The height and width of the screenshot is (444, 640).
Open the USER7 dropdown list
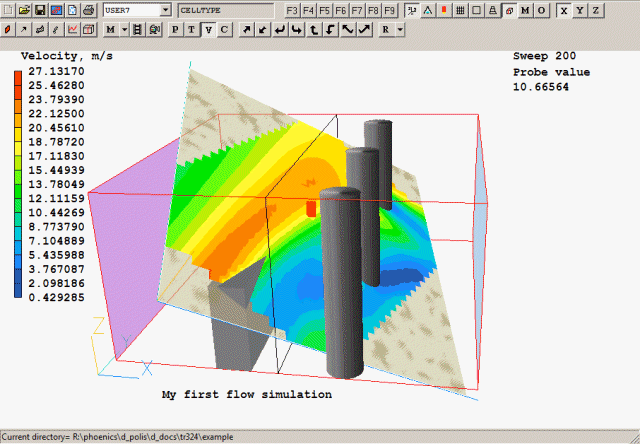pyautogui.click(x=165, y=10)
